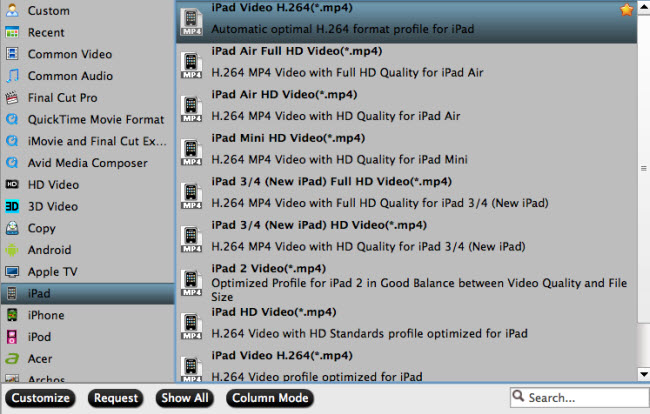Viewport: 650px width, 414px height.
Task: Click the Apple TV monitor icon
Action: tap(12, 271)
